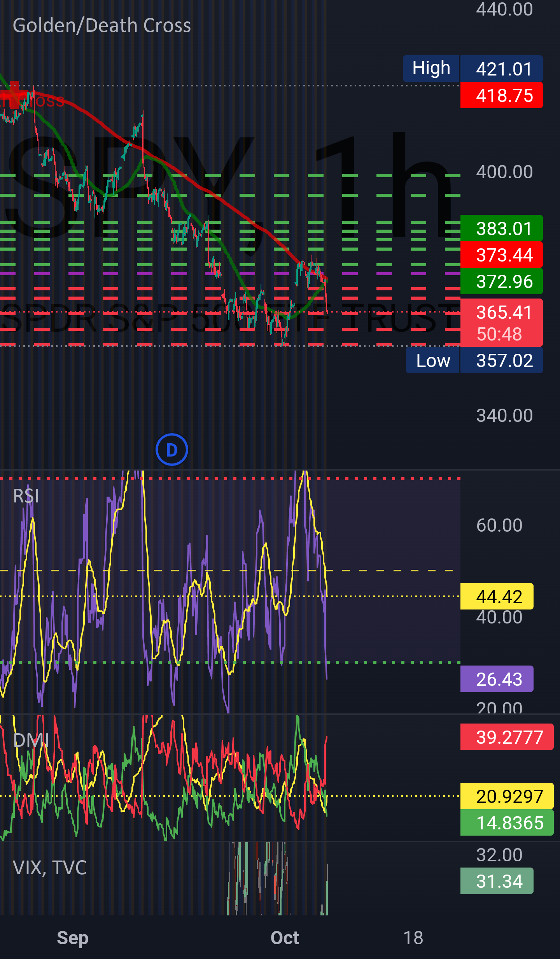Click the green 383.01 price label
Viewport: 560px width, 959px height.
tap(502, 228)
